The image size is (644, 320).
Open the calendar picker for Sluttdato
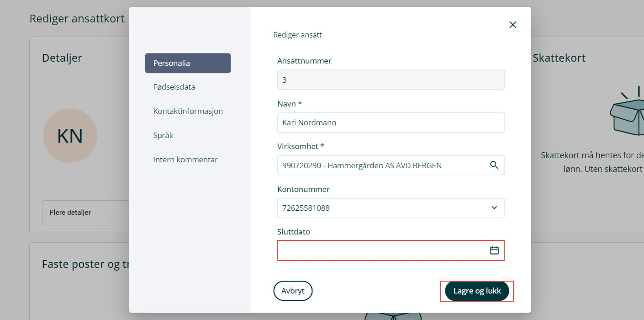coord(494,251)
